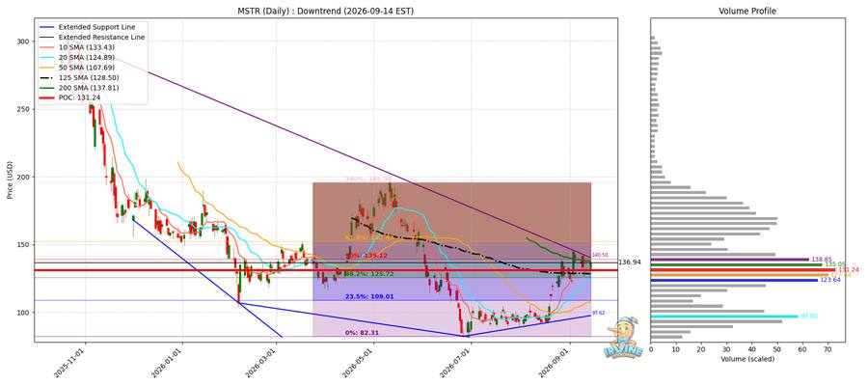Click the volume profile value 123.64
Screen dimensions: 868x386
[828, 280]
